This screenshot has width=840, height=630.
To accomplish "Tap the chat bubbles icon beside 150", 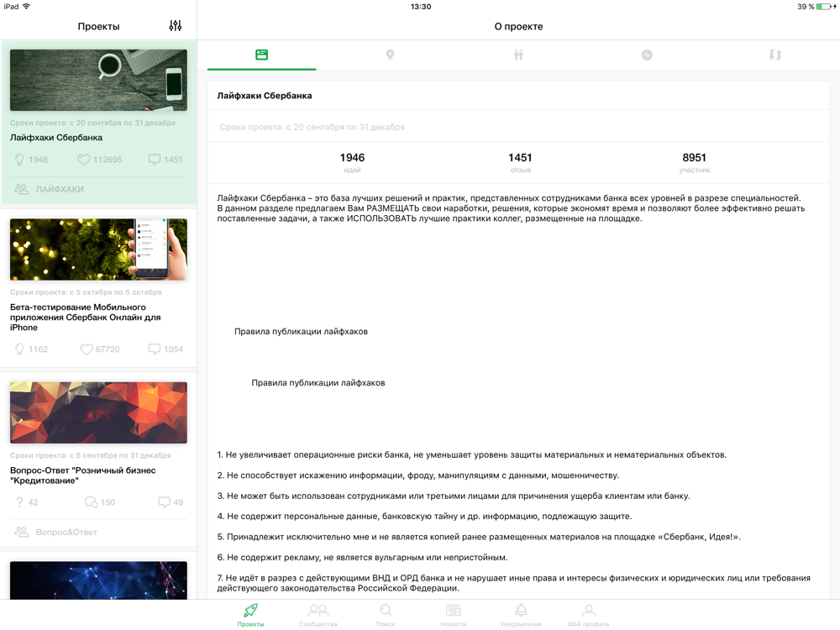I will pos(91,502).
